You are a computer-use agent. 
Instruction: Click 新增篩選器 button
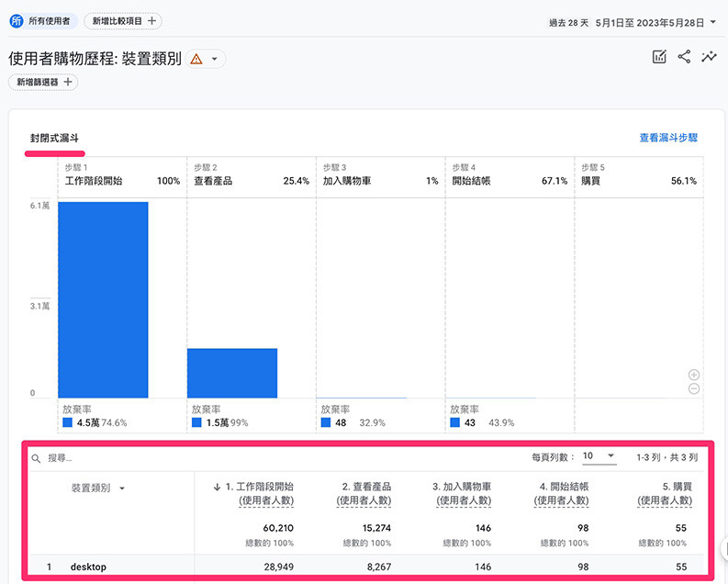point(43,82)
